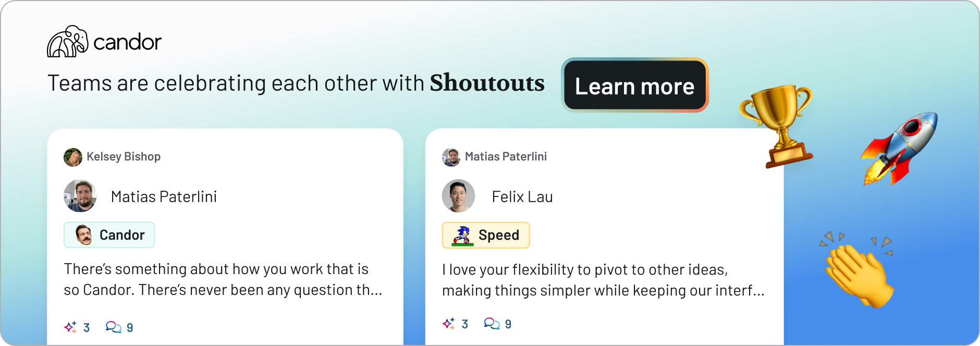
Task: Click the Sonic icon in the Speed badge
Action: click(x=463, y=235)
